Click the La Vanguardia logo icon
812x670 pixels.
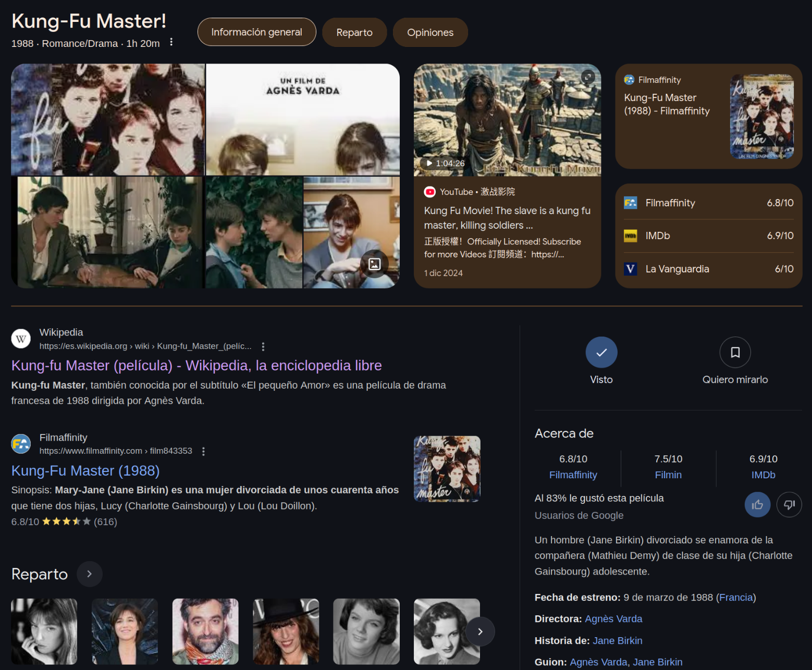pos(631,269)
